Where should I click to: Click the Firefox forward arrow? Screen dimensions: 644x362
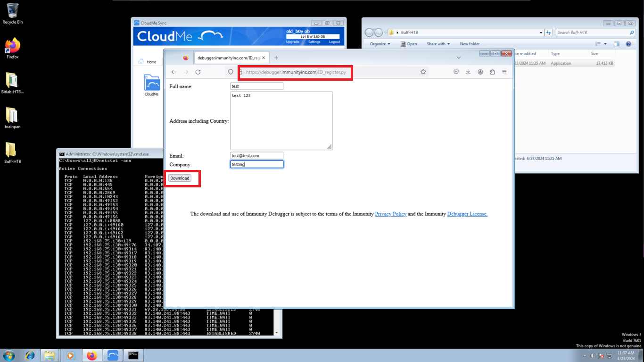click(x=186, y=72)
